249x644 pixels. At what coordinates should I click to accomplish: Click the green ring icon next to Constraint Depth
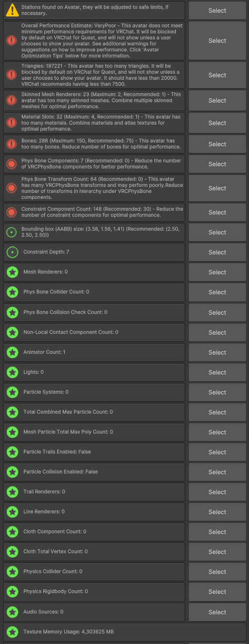click(12, 252)
